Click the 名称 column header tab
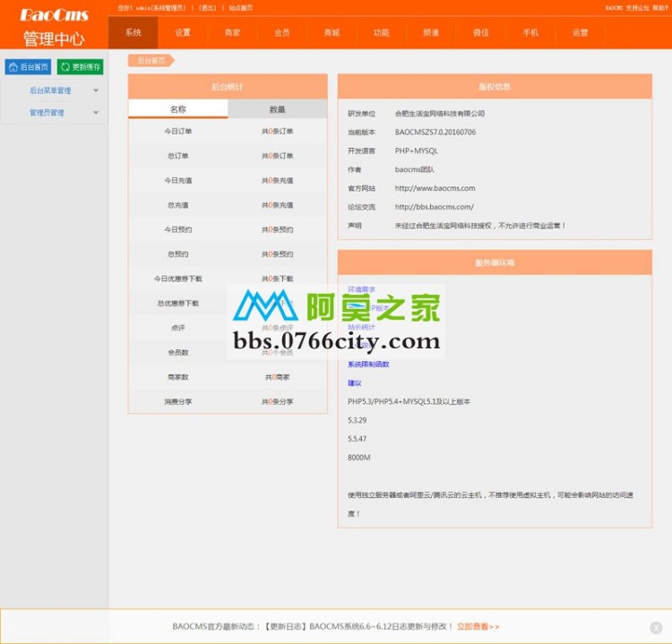Viewport: 672px width, 644px height. pos(178,109)
